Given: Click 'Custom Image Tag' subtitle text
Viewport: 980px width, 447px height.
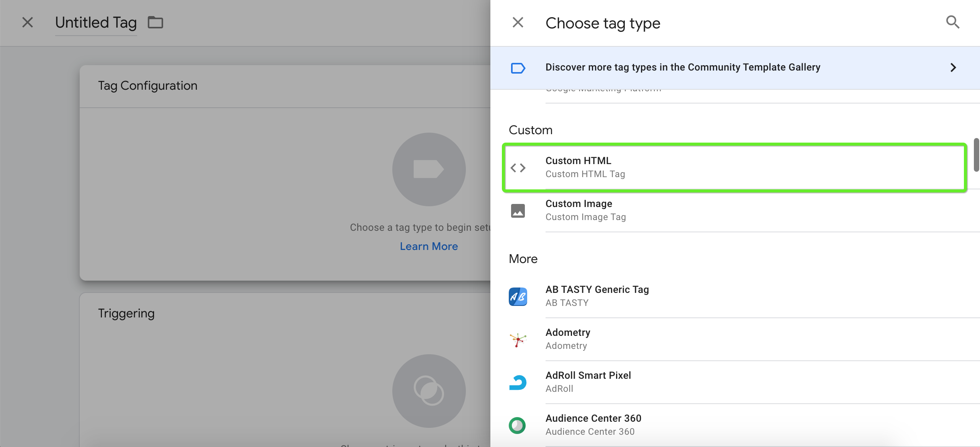Looking at the screenshot, I should click(x=585, y=217).
